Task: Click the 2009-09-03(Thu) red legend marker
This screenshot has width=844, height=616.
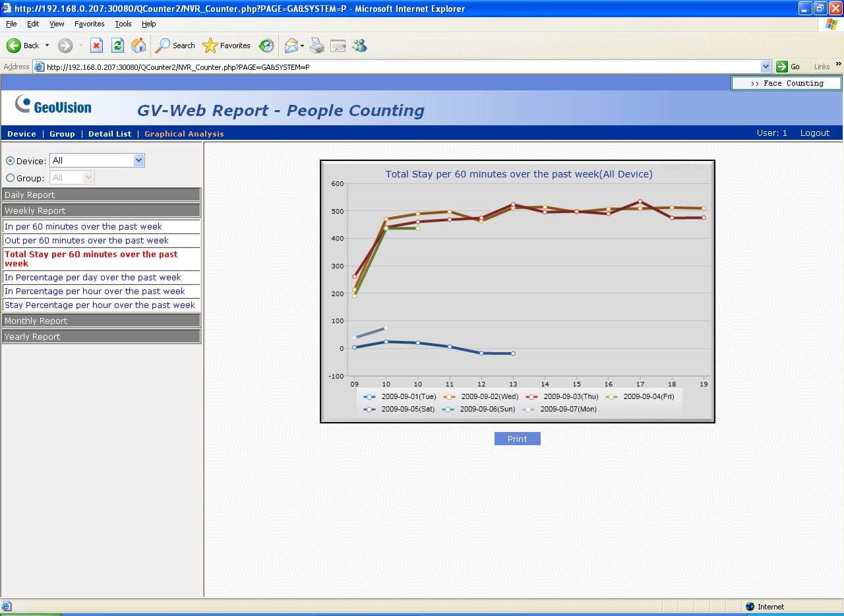Action: [x=531, y=397]
